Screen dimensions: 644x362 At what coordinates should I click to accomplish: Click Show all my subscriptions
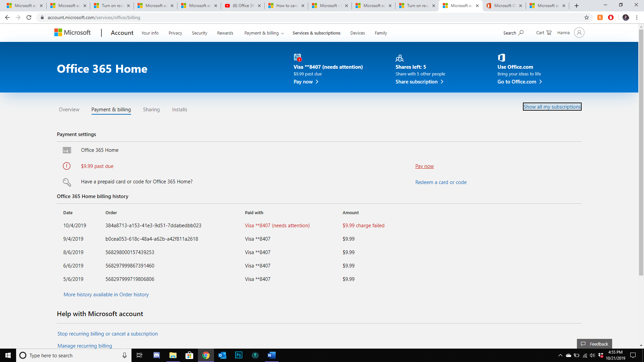(x=552, y=107)
